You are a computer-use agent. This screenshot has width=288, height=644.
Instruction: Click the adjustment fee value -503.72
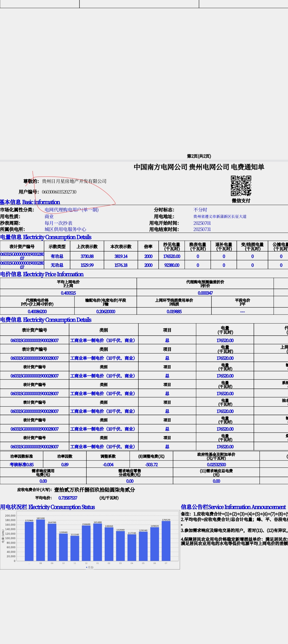[x=151, y=465]
